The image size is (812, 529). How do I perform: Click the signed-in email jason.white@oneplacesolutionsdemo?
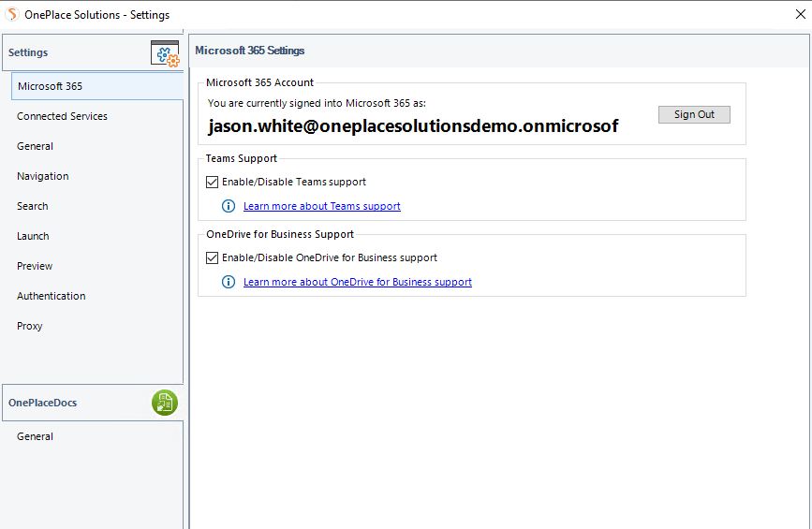tap(413, 125)
